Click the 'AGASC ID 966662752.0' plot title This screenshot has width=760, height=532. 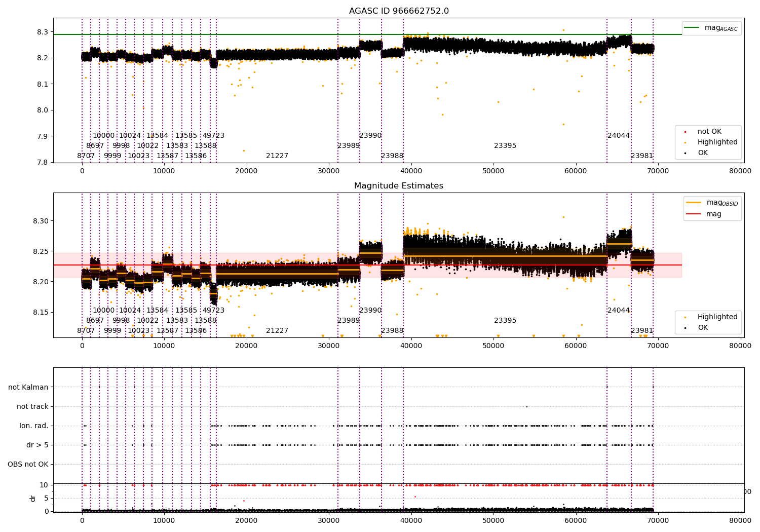pyautogui.click(x=399, y=11)
